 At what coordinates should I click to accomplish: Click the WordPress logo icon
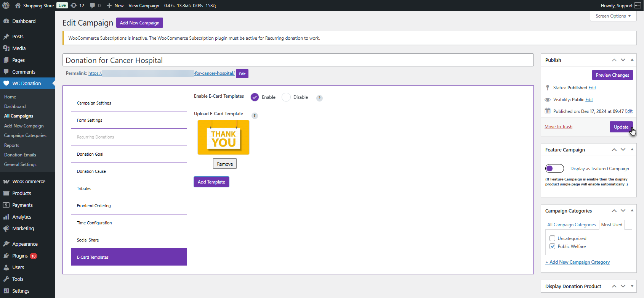(x=6, y=5)
